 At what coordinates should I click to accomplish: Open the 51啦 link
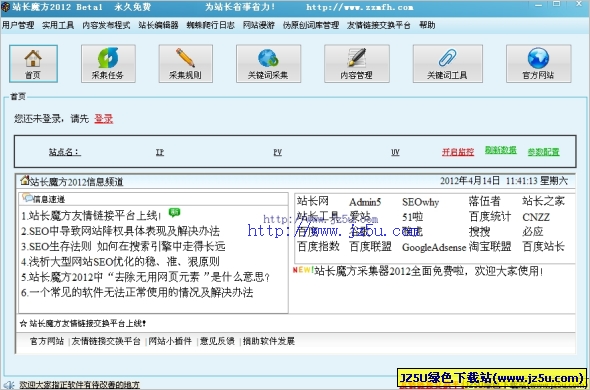(x=413, y=217)
